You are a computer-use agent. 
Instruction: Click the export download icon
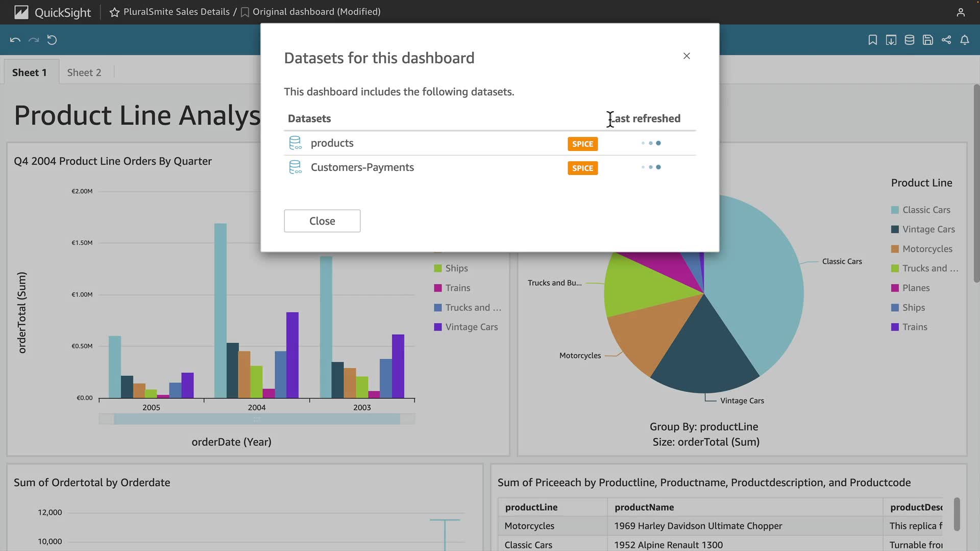pyautogui.click(x=891, y=40)
